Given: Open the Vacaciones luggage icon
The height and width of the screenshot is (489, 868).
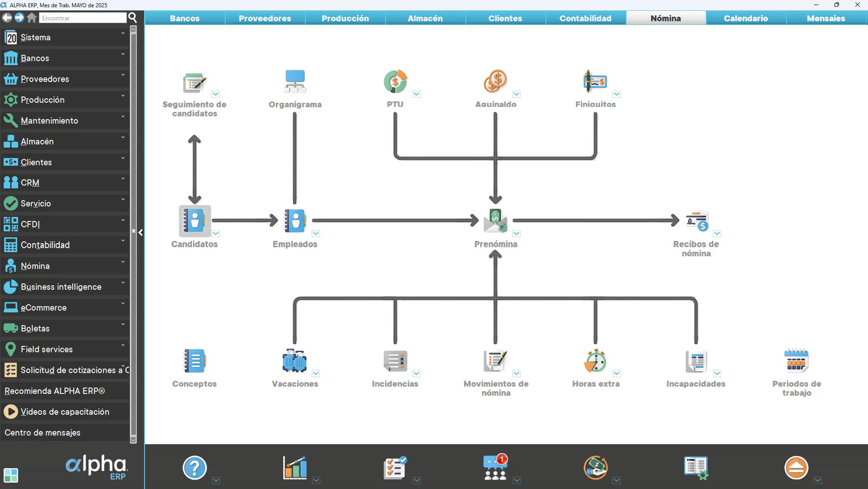Looking at the screenshot, I should pyautogui.click(x=295, y=361).
